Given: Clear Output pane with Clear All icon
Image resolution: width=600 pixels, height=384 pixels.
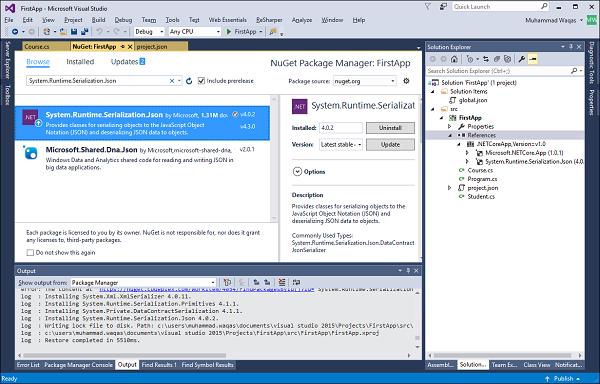Looking at the screenshot, I should pyautogui.click(x=282, y=283).
